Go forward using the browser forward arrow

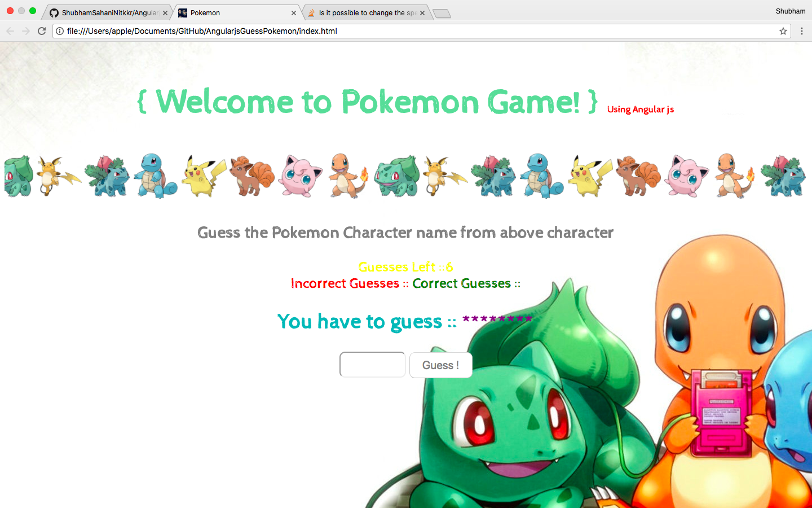(26, 31)
